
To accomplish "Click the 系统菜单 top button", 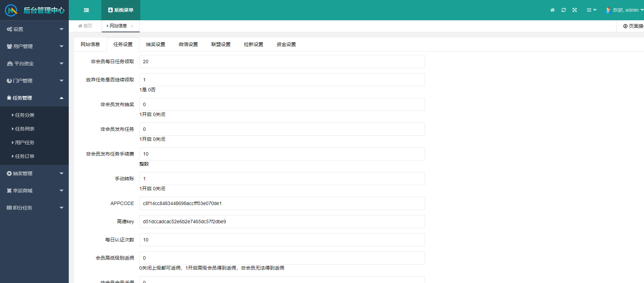I will coord(121,10).
